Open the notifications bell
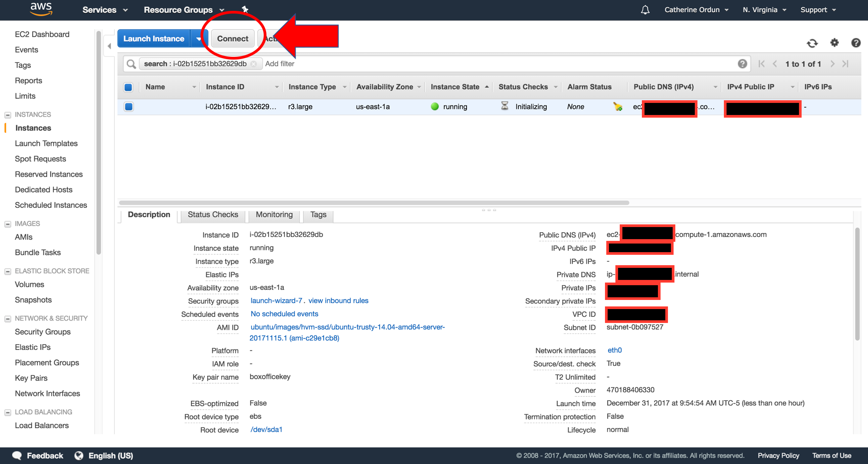The image size is (868, 464). [x=645, y=10]
